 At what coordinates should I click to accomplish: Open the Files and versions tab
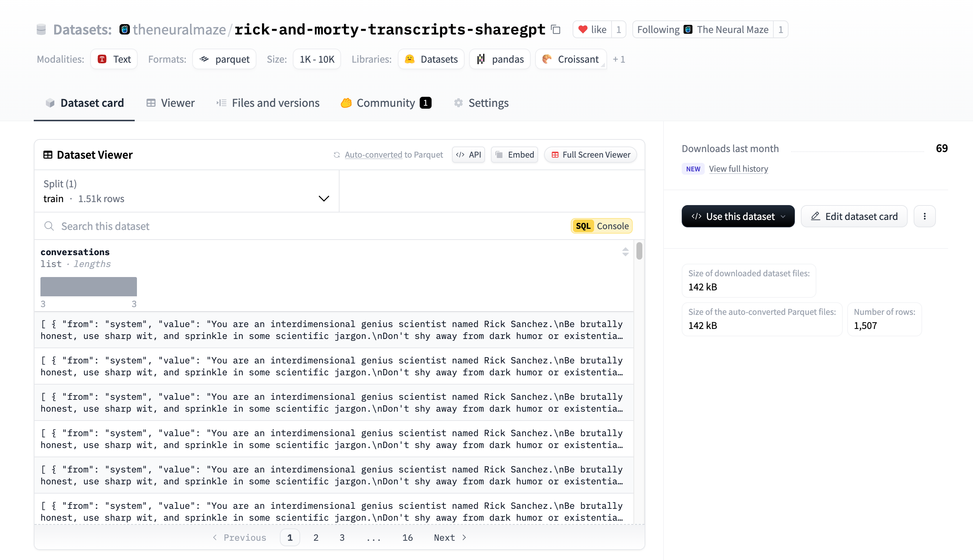pos(268,103)
